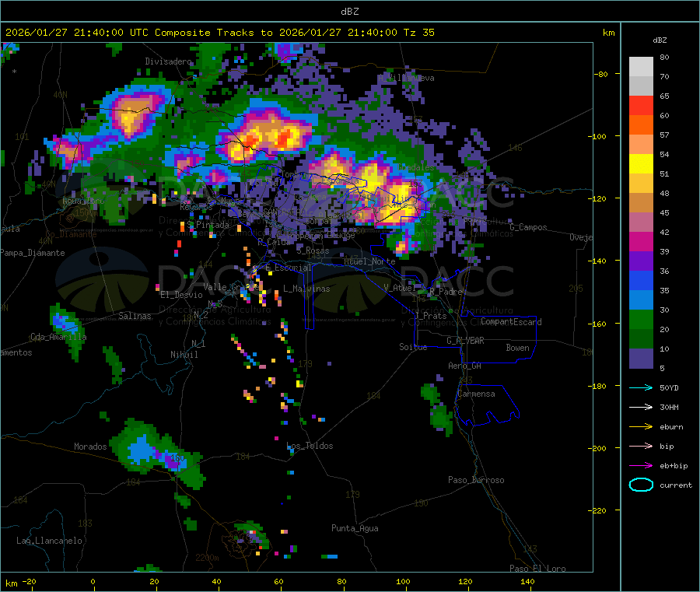This screenshot has width=700, height=592.
Task: Click the Divisadero place label
Action: pyautogui.click(x=168, y=61)
